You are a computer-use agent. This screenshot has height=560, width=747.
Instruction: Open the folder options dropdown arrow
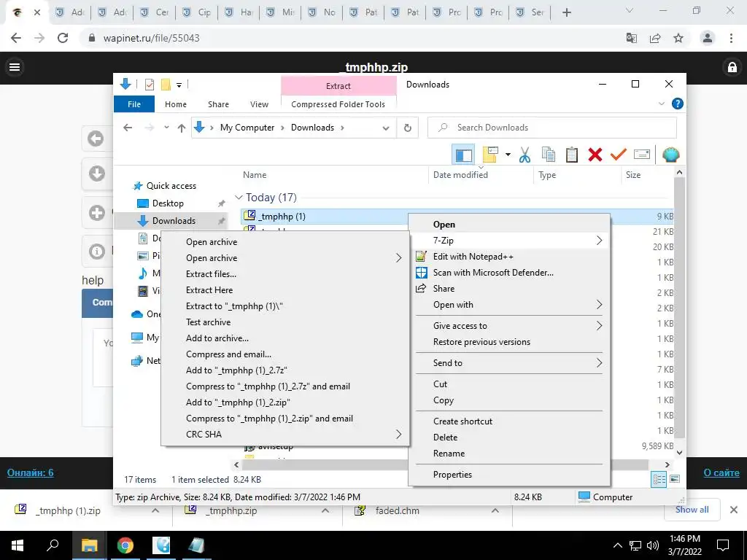pos(508,155)
